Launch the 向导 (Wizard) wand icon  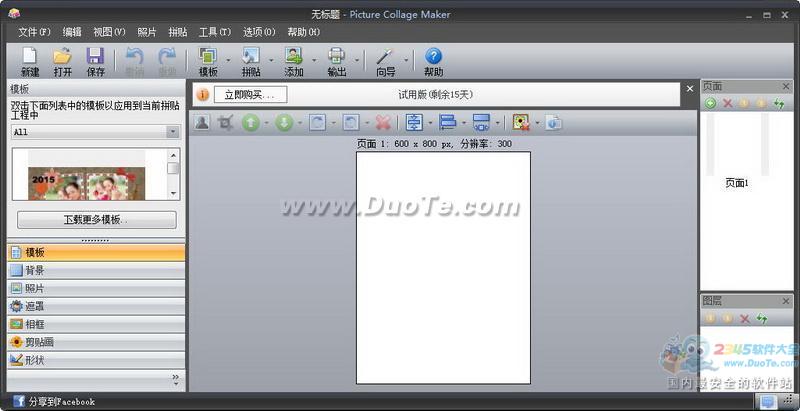[386, 56]
